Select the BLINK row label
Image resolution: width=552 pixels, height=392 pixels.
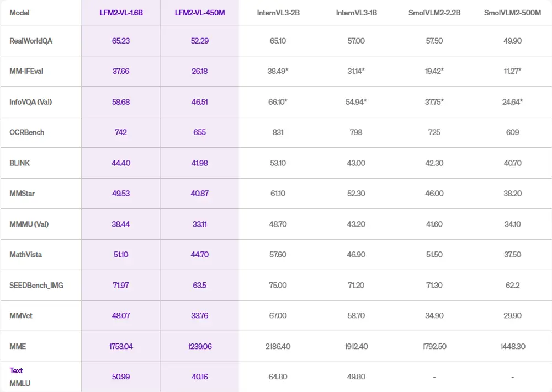20,163
